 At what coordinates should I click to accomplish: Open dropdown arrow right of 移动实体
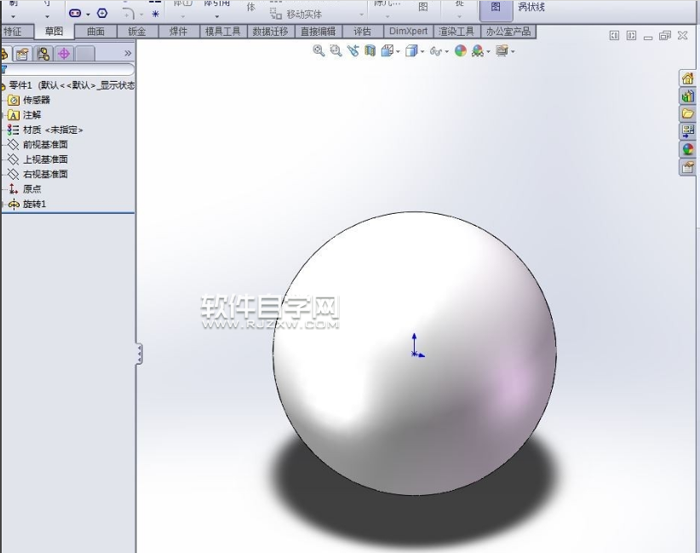(362, 15)
